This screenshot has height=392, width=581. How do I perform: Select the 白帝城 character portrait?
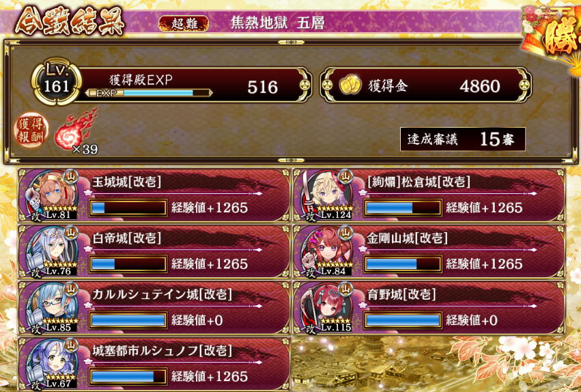51,251
